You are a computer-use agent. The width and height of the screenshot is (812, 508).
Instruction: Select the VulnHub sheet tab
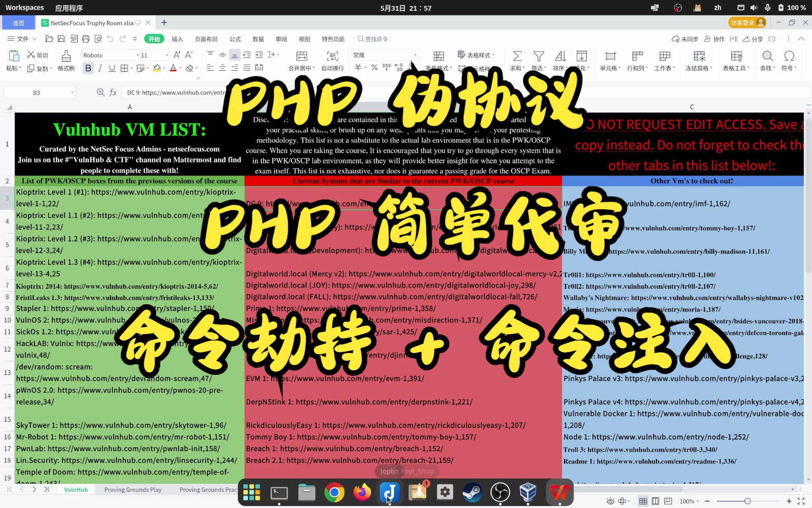click(x=76, y=489)
